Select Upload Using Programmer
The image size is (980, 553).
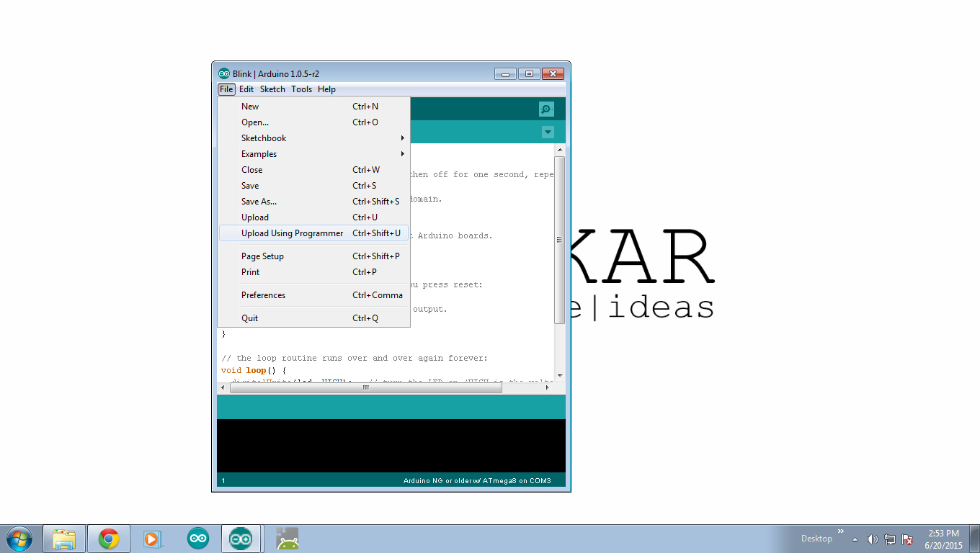292,233
